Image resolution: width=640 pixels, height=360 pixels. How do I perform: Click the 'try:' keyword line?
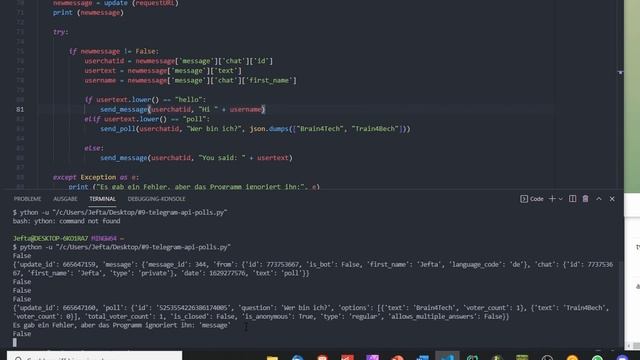[61, 32]
